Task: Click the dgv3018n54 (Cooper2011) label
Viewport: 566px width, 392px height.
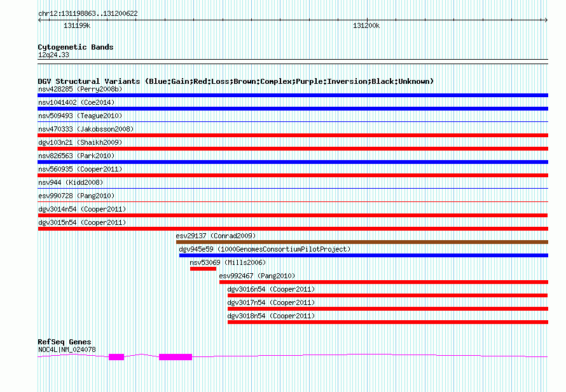Action: tap(271, 316)
